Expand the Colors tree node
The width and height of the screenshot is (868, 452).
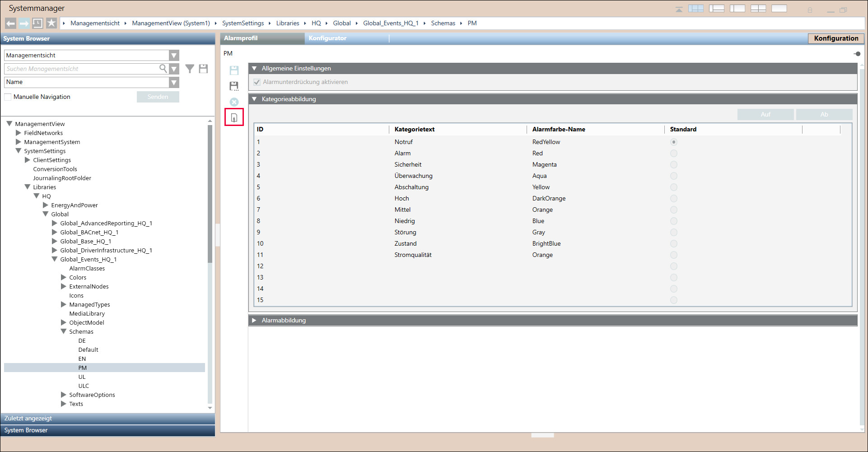[x=64, y=278]
